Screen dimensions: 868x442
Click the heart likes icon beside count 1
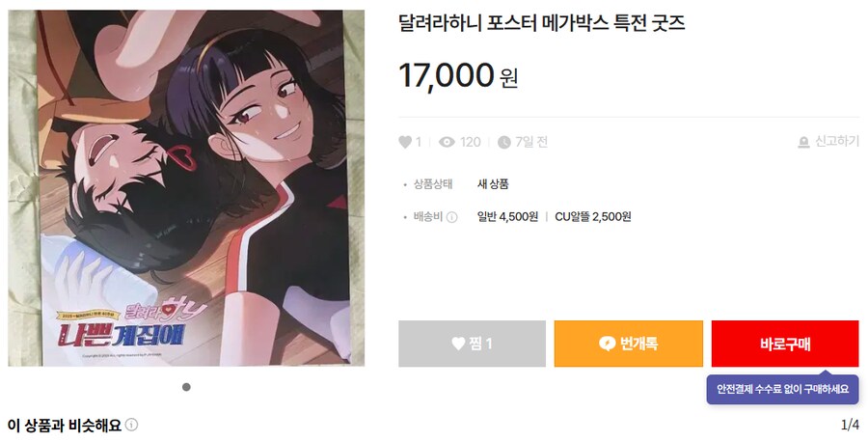405,143
